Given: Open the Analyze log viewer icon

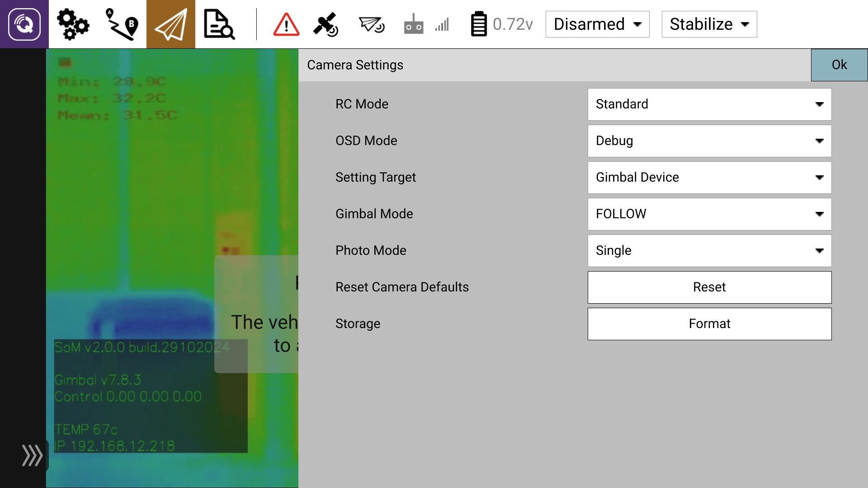Looking at the screenshot, I should (219, 24).
